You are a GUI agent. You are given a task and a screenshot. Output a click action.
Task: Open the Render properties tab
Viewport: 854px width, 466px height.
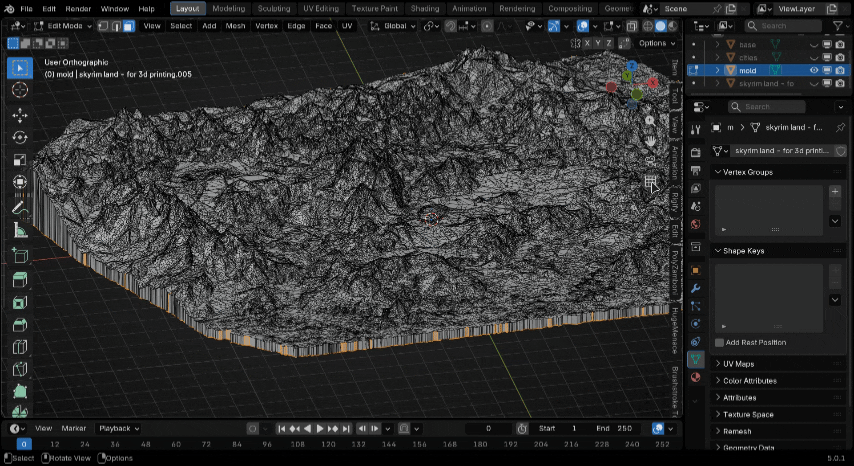(x=696, y=152)
